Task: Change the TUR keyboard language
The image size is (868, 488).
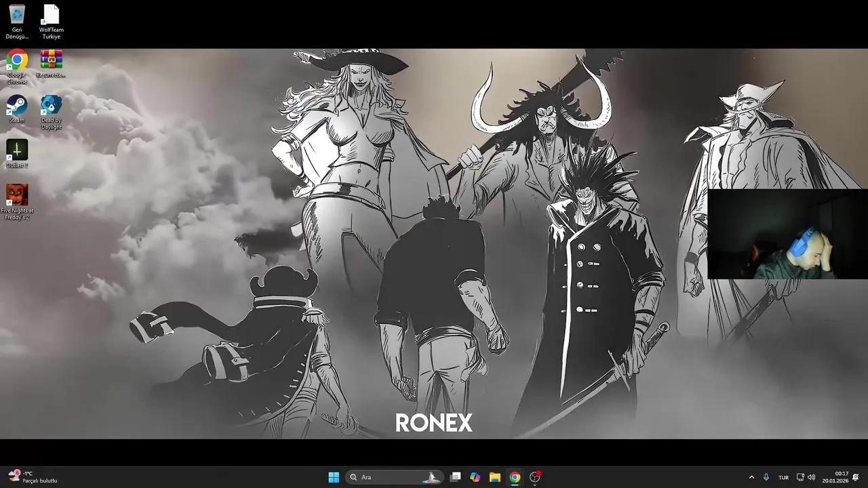Action: [784, 477]
